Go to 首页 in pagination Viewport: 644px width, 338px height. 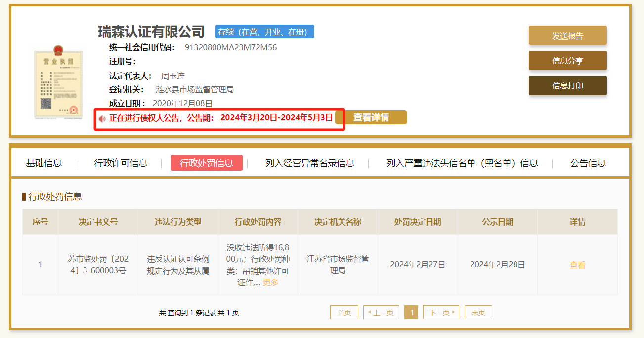[344, 313]
